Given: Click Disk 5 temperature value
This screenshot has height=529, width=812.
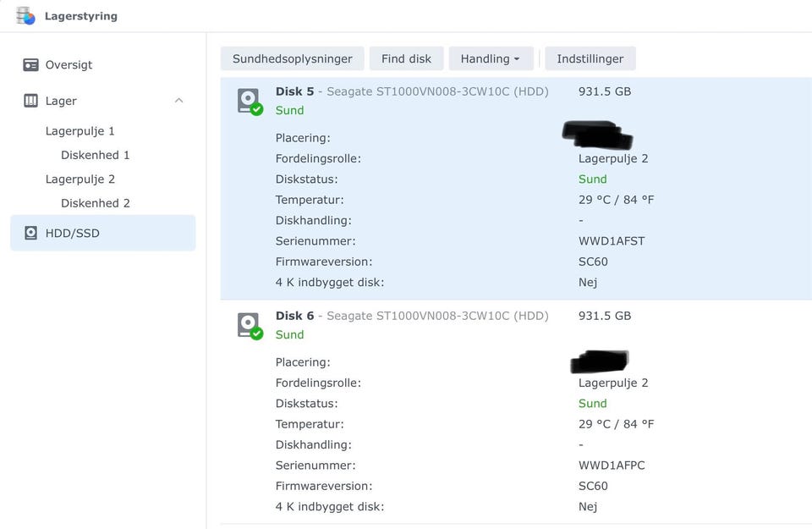Looking at the screenshot, I should 616,200.
